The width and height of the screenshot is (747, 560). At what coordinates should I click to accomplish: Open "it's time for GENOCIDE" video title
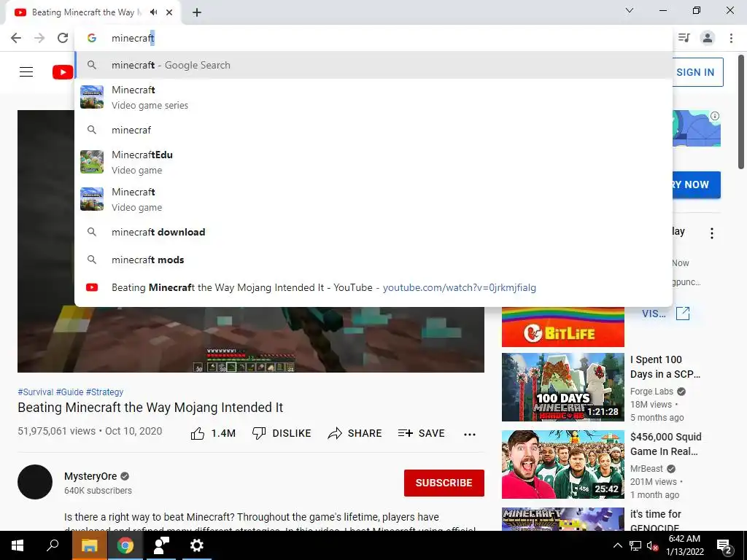click(x=656, y=521)
